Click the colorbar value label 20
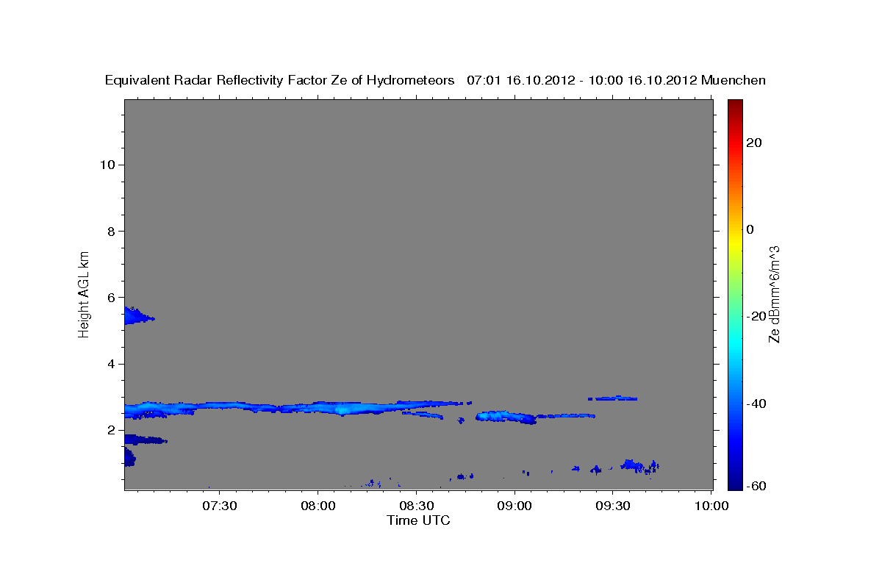The height and width of the screenshot is (588, 882). click(x=753, y=143)
